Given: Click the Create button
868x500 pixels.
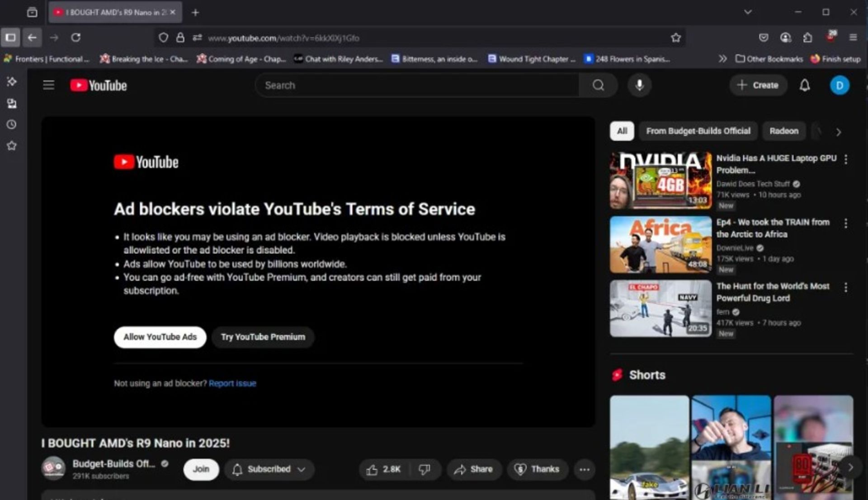Looking at the screenshot, I should pyautogui.click(x=758, y=85).
